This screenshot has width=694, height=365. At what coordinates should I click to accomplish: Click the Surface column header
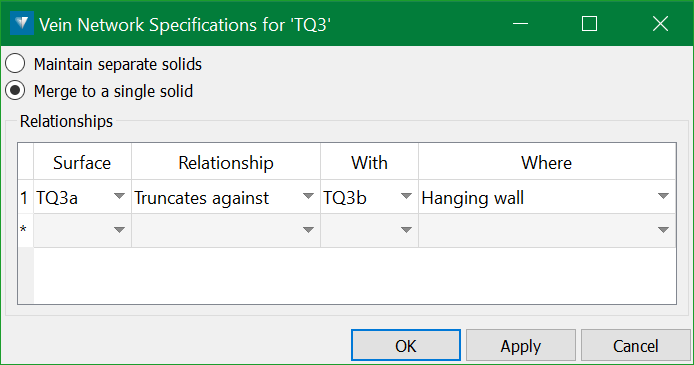pos(82,162)
